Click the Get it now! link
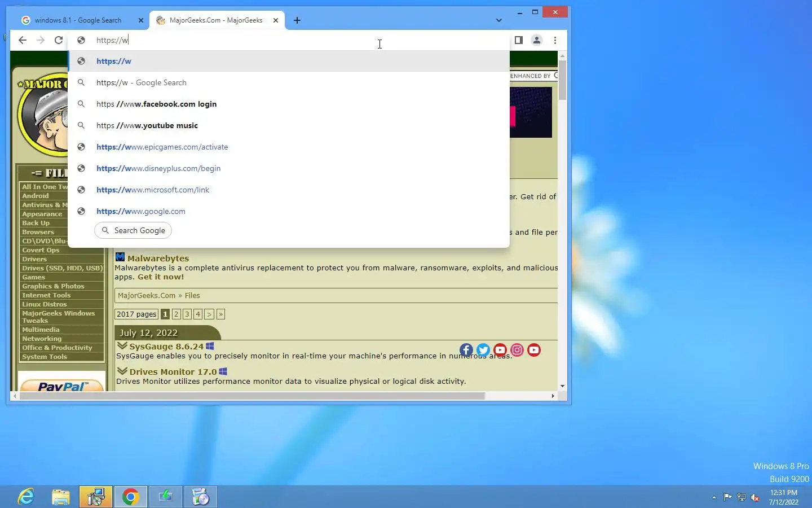Screen dimensions: 812x508 pos(161,277)
